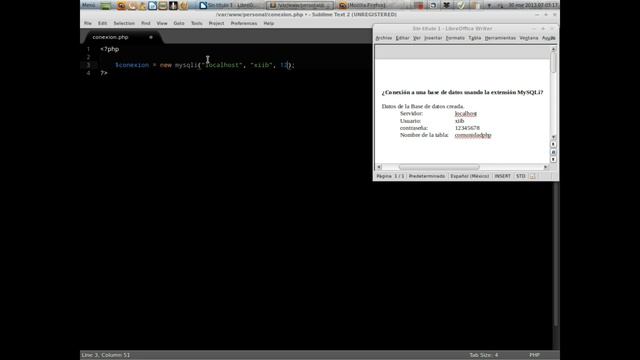This screenshot has height=360, width=640.
Task: Click "Tab Size: 4" in Sublime status bar
Action: (x=484, y=355)
